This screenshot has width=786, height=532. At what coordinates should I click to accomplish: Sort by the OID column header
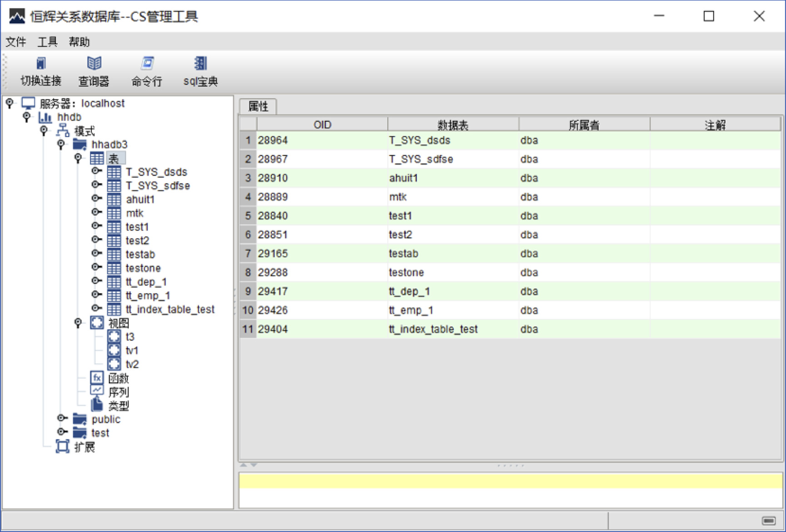pos(322,125)
